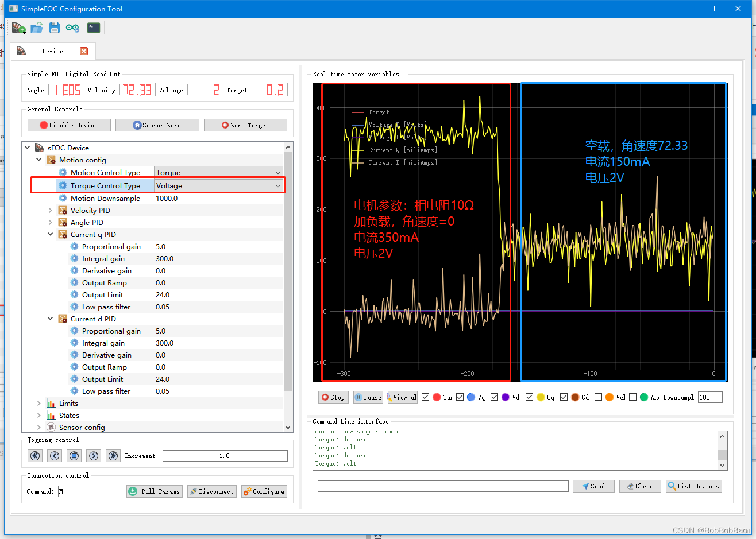Pause the real time plot

(368, 397)
